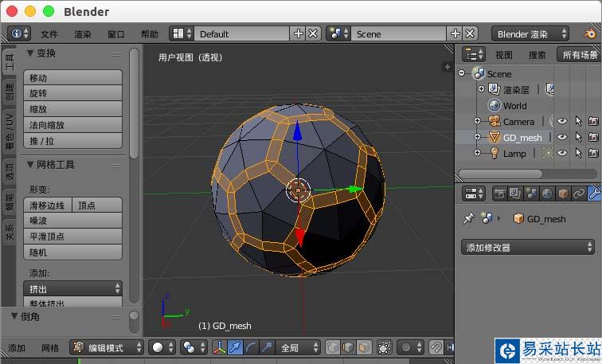Screen dimensions: 602x364
Task: Click the 噪波 button
Action: click(73, 221)
